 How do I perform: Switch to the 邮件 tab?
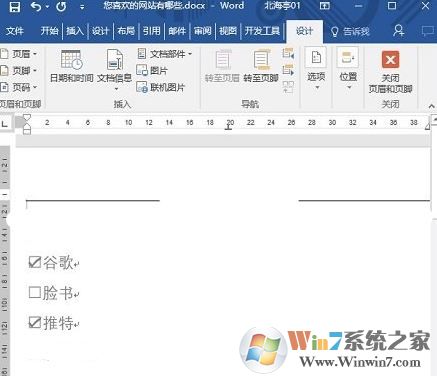point(177,31)
